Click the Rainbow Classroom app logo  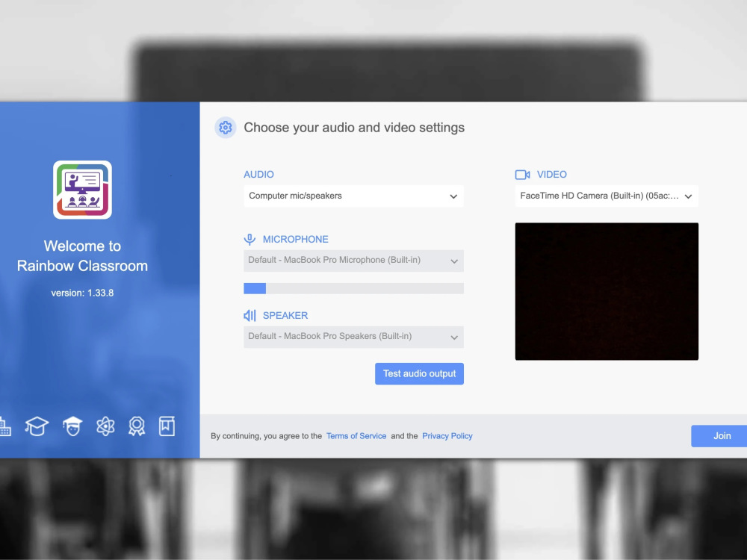[82, 190]
